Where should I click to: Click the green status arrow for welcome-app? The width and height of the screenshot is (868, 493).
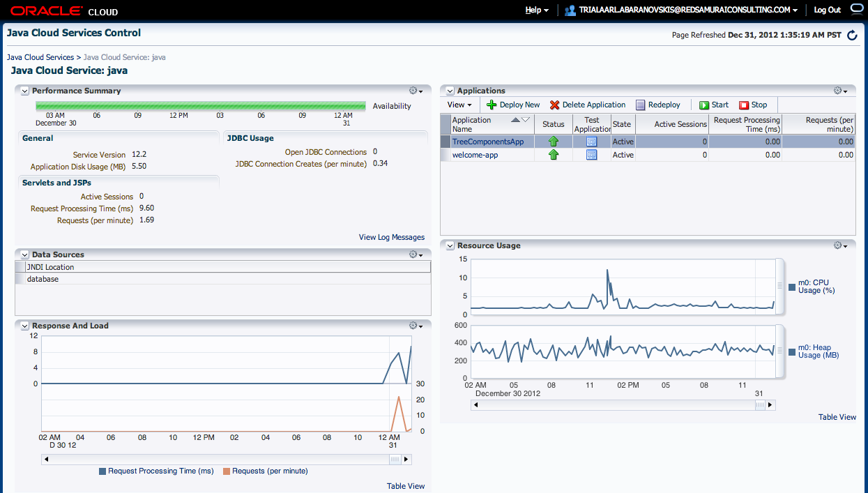(553, 154)
